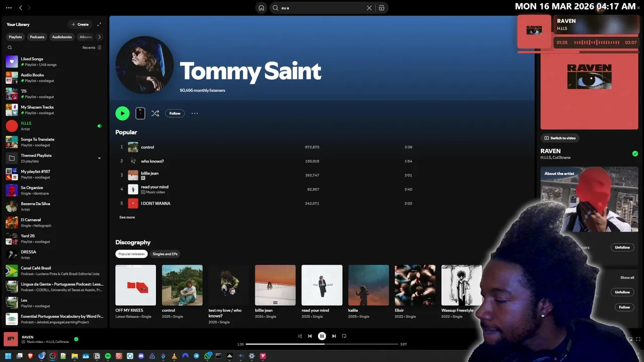This screenshot has width=644, height=362.
Task: Open the Recents sort dropdown in library
Action: pyautogui.click(x=92, y=48)
